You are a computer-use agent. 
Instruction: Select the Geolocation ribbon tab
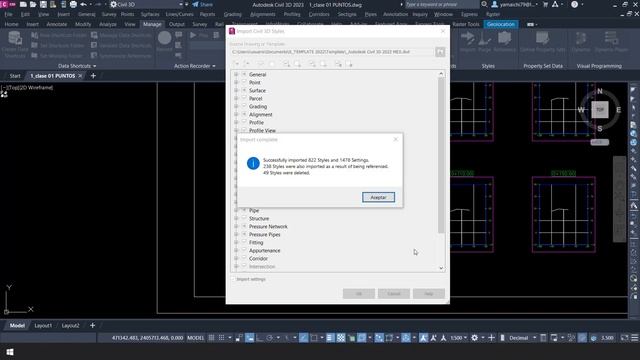click(501, 24)
